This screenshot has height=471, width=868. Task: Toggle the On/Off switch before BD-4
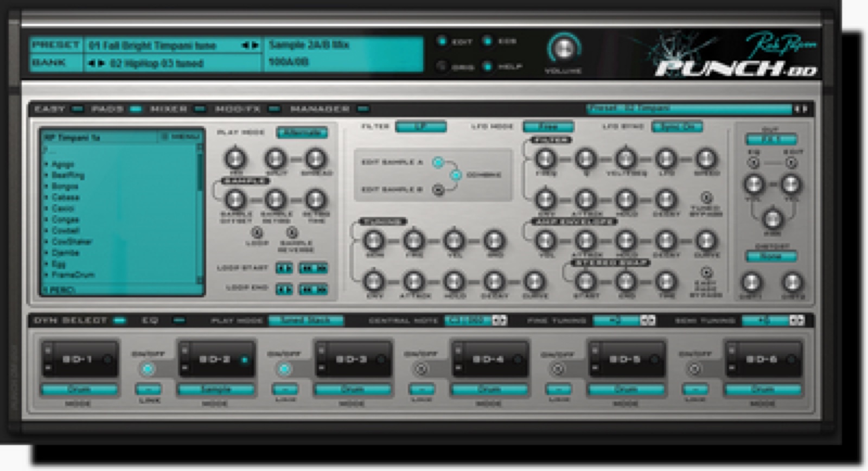421,370
